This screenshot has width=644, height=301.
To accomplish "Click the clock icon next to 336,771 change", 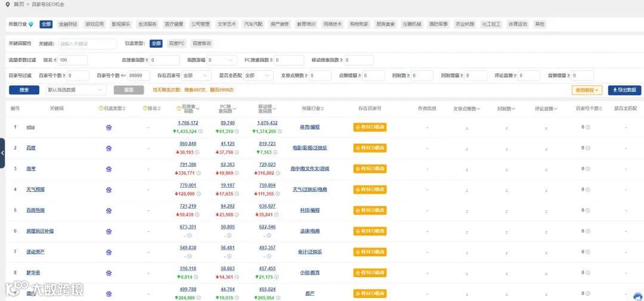I will [199, 173].
